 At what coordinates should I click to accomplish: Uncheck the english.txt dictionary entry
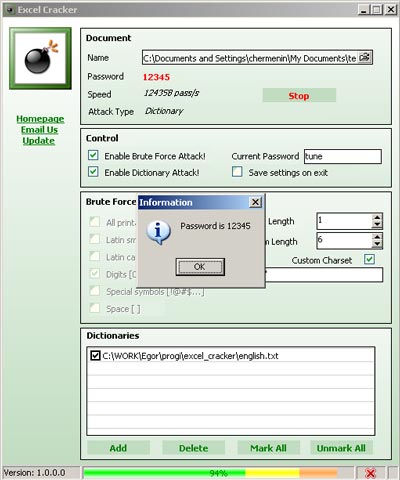[x=95, y=356]
